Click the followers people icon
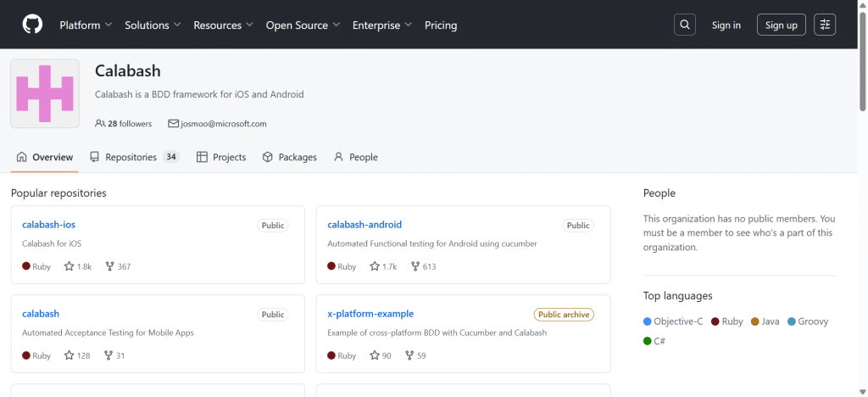 click(100, 124)
